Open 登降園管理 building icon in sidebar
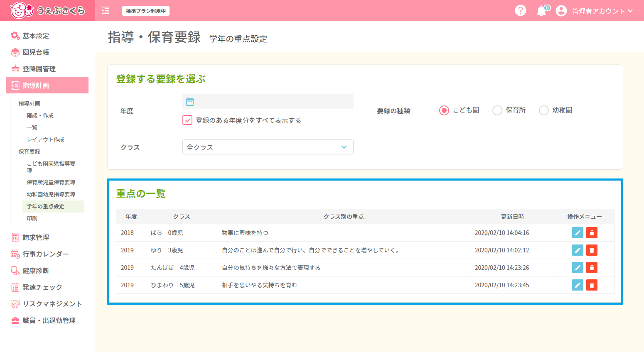Viewport: 644px width, 352px height. pyautogui.click(x=15, y=69)
